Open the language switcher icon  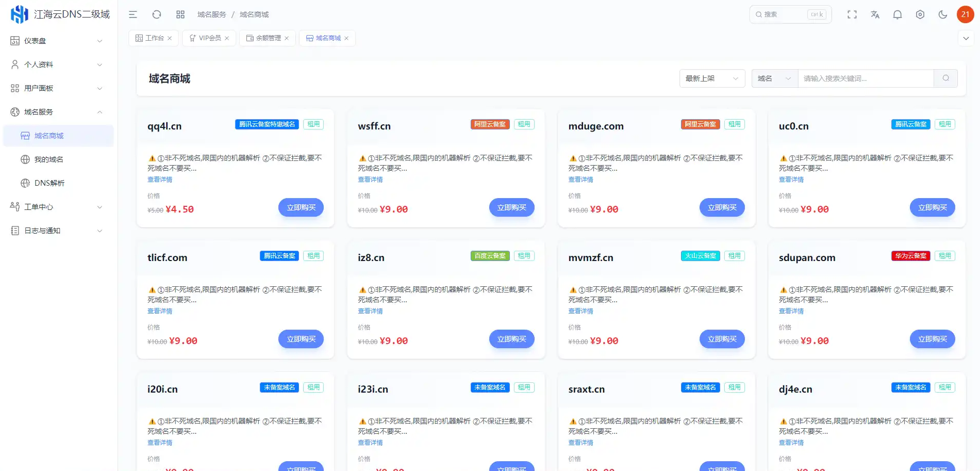coord(875,14)
